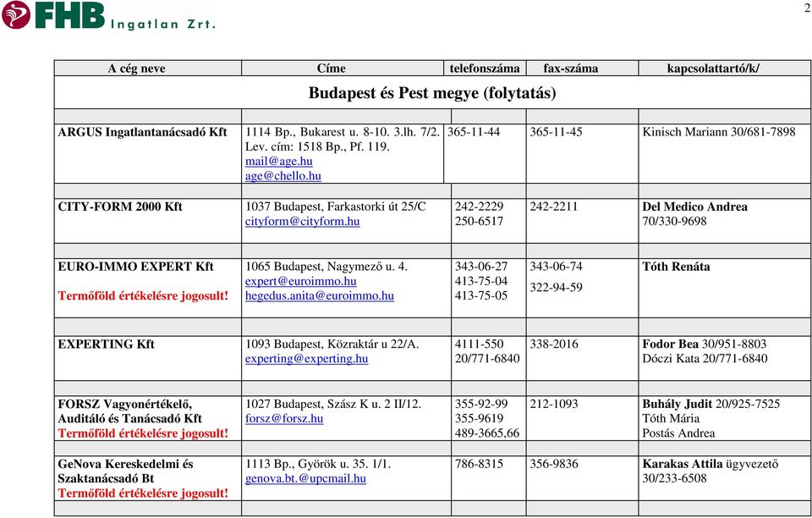Select FORSZ phone number 355-9619
812x518 pixels.
pyautogui.click(x=479, y=418)
